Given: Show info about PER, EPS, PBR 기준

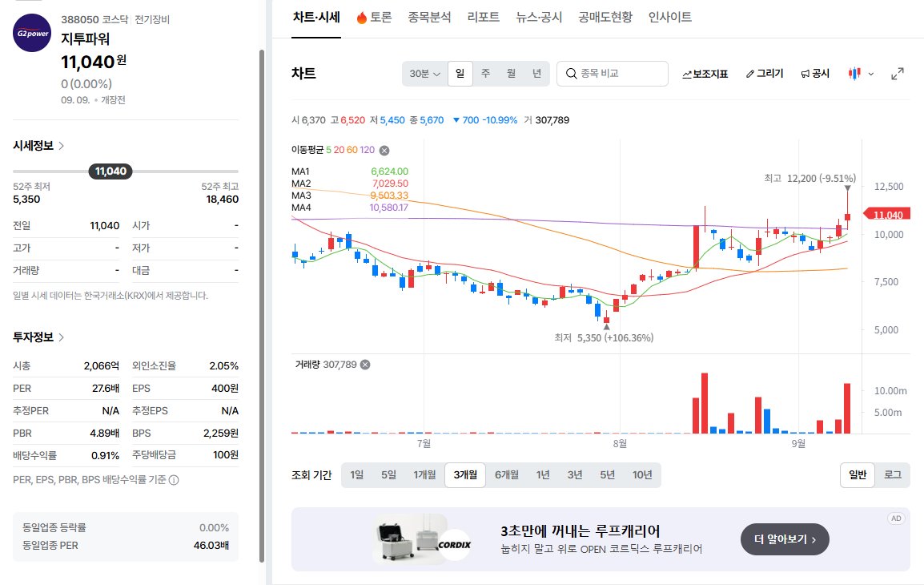Looking at the screenshot, I should [174, 480].
